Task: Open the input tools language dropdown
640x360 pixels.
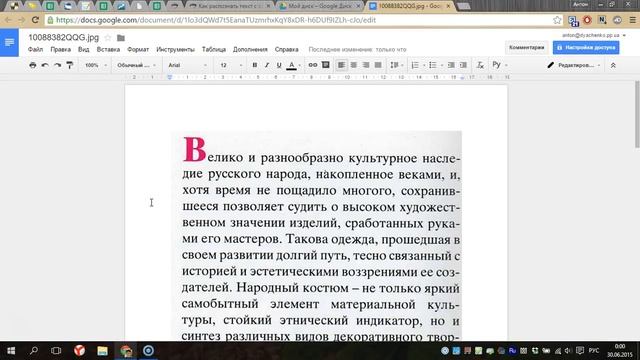Action: (500, 65)
